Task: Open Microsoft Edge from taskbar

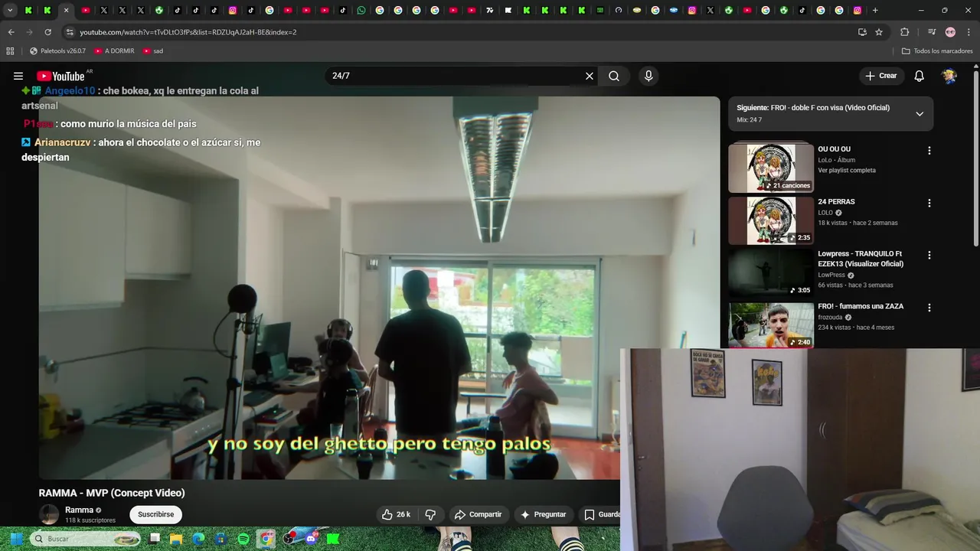Action: 199,539
